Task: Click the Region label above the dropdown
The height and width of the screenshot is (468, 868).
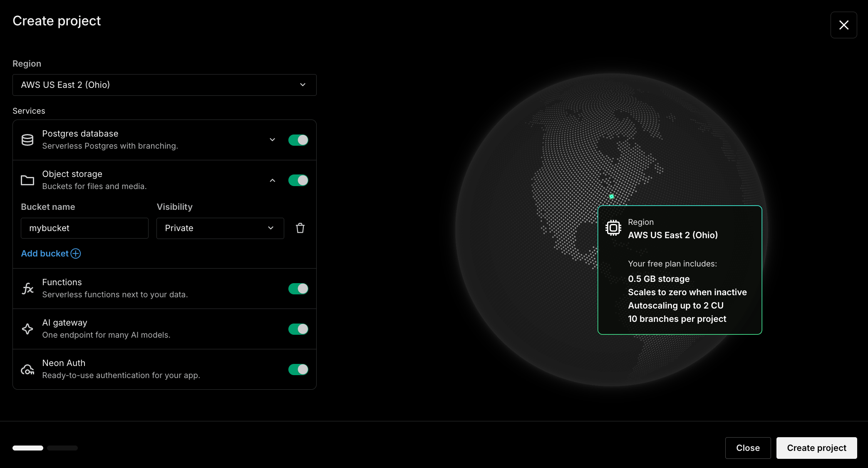Action: point(27,64)
